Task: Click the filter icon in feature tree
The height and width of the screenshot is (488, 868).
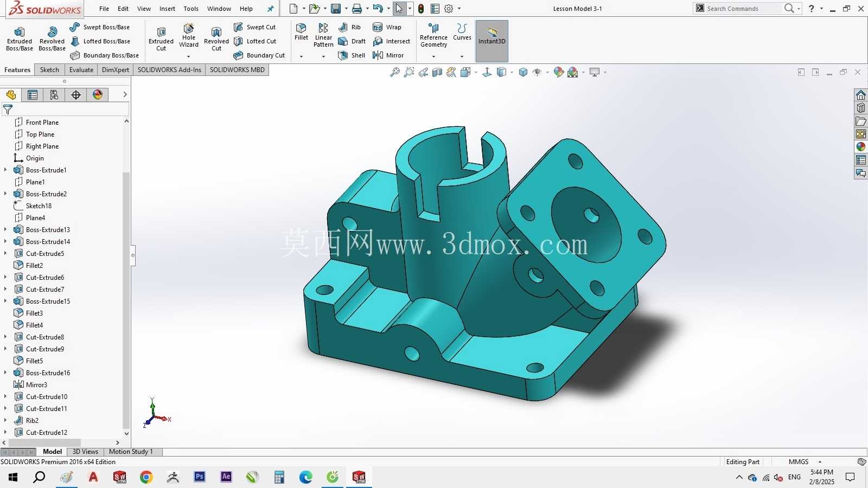Action: click(8, 110)
